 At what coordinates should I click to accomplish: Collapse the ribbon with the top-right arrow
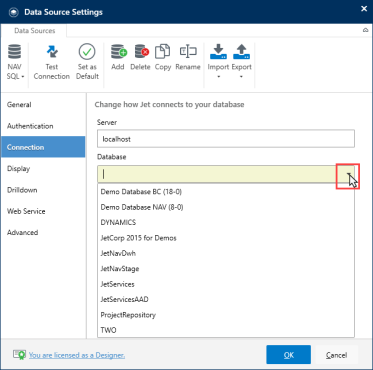(365, 30)
